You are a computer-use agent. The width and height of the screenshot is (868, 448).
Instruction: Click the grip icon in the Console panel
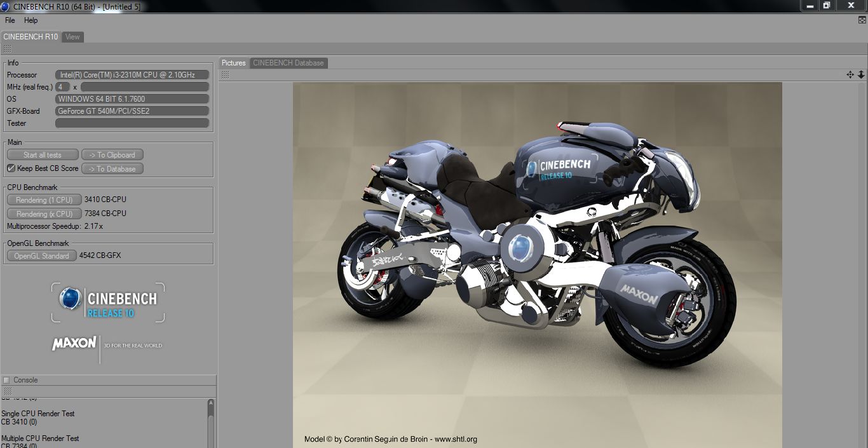[7, 391]
